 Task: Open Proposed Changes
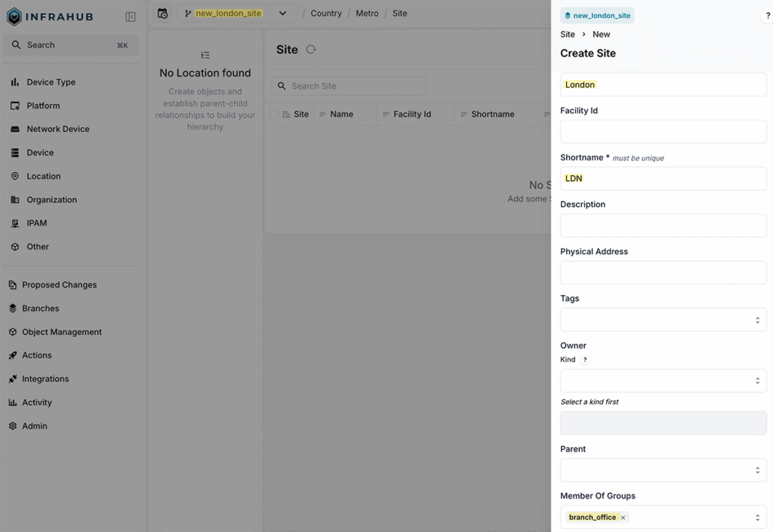click(59, 284)
